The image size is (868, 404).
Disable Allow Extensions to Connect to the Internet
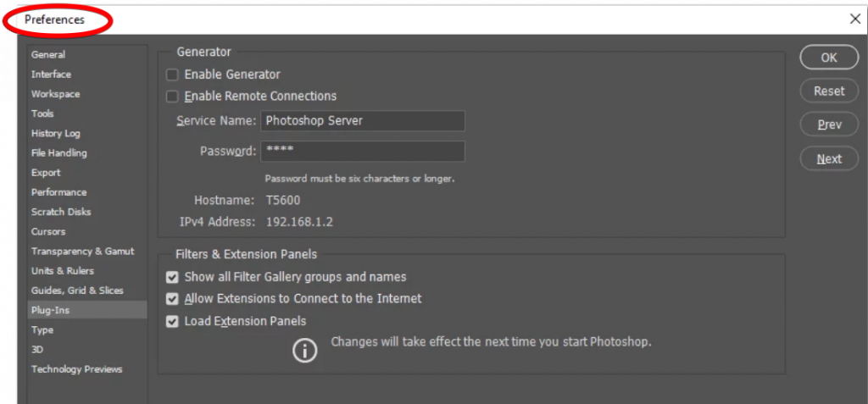(172, 299)
